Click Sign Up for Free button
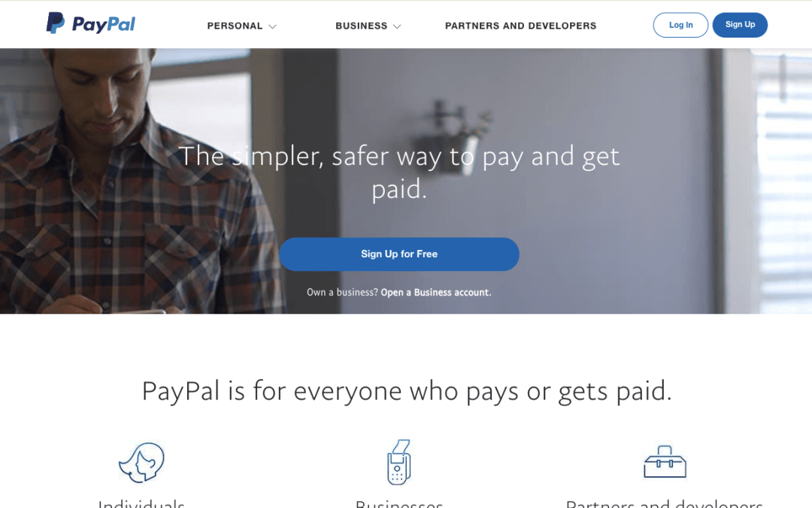This screenshot has height=508, width=812. click(x=399, y=254)
